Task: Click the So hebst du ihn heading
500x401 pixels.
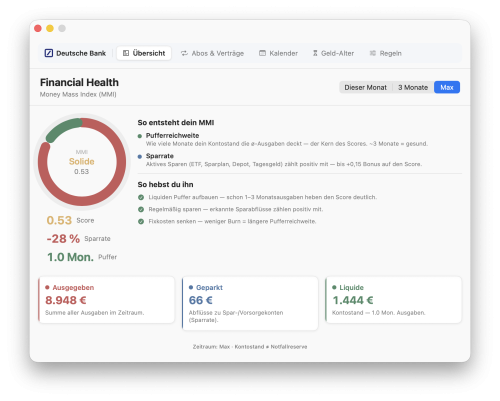Action: [x=165, y=185]
